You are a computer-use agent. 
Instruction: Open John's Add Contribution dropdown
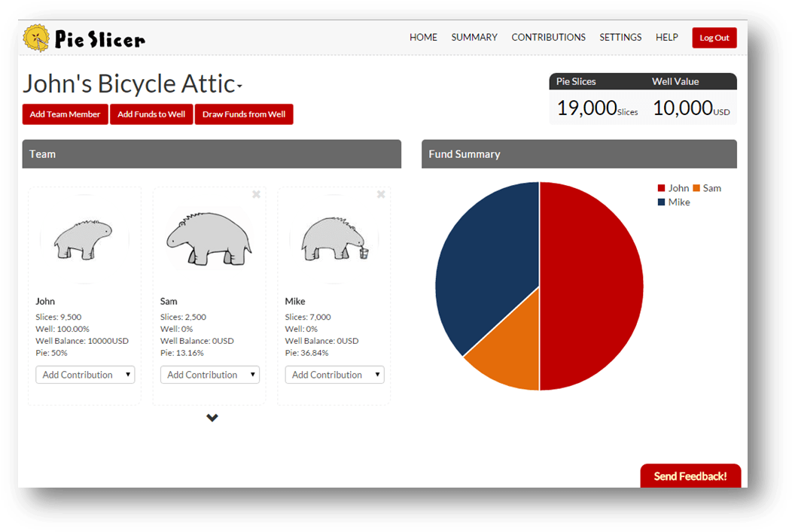click(85, 375)
